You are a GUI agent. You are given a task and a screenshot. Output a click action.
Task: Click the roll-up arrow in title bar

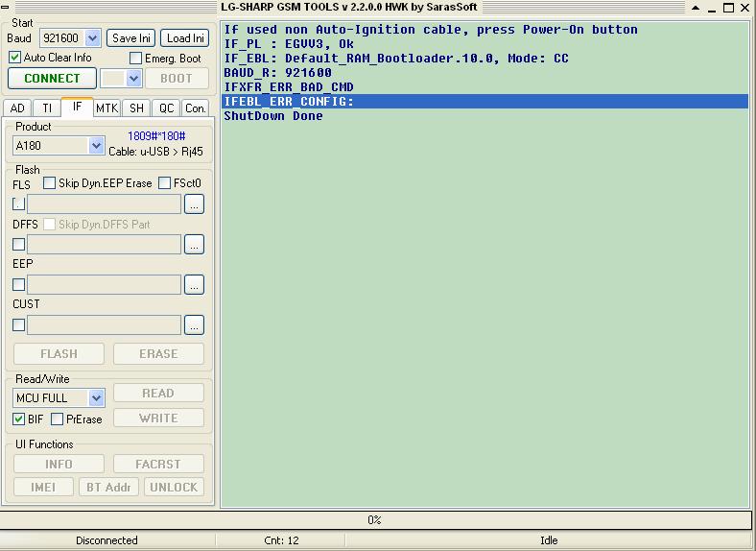pos(696,8)
